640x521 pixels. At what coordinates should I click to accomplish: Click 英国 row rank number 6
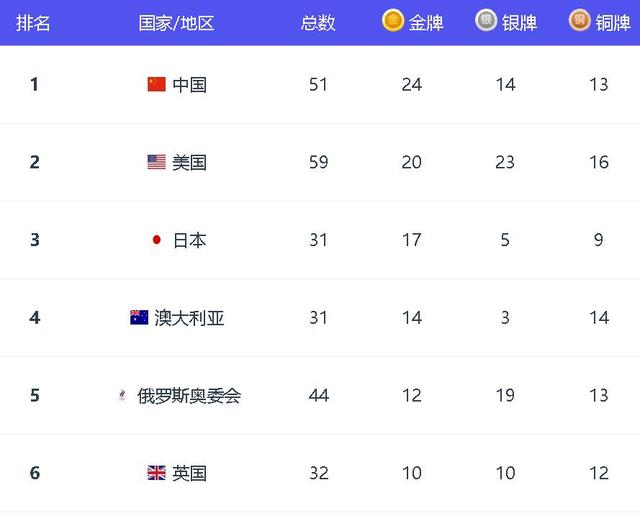pyautogui.click(x=35, y=473)
